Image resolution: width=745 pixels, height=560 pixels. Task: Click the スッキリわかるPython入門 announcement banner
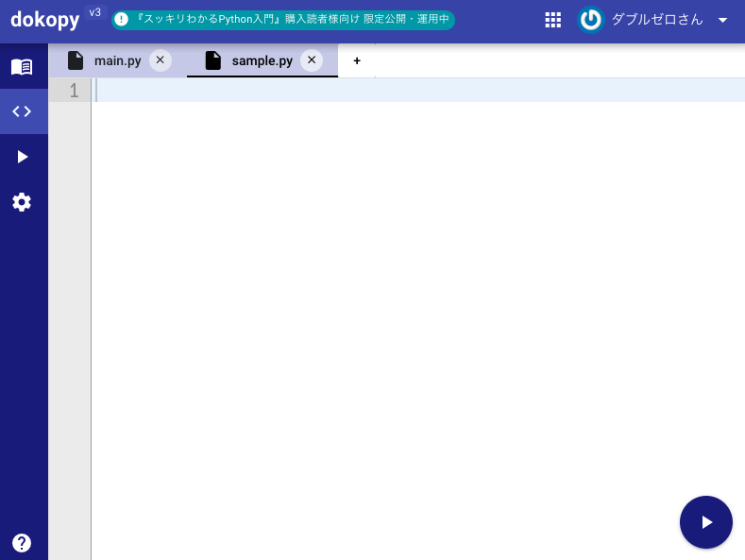(293, 20)
